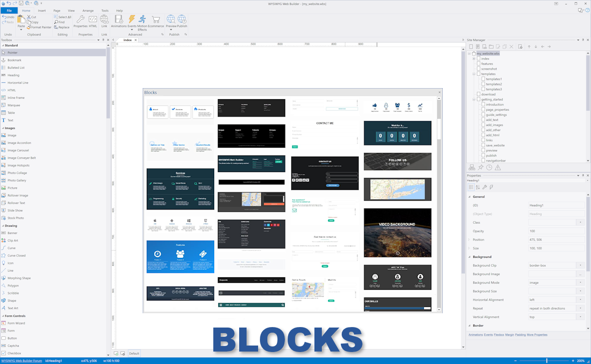Select the Motion Effects icon
This screenshot has width=591, height=364.
(x=142, y=21)
